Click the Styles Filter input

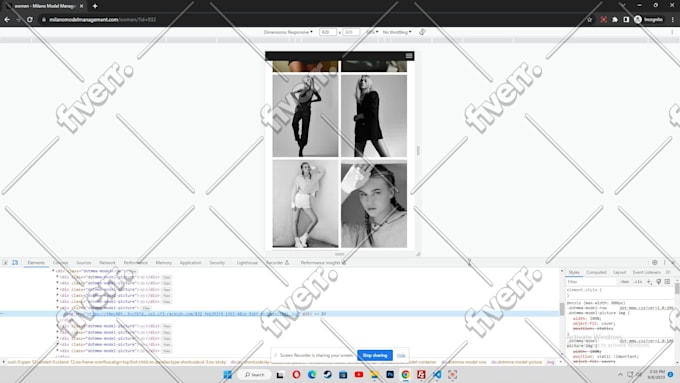click(x=591, y=282)
